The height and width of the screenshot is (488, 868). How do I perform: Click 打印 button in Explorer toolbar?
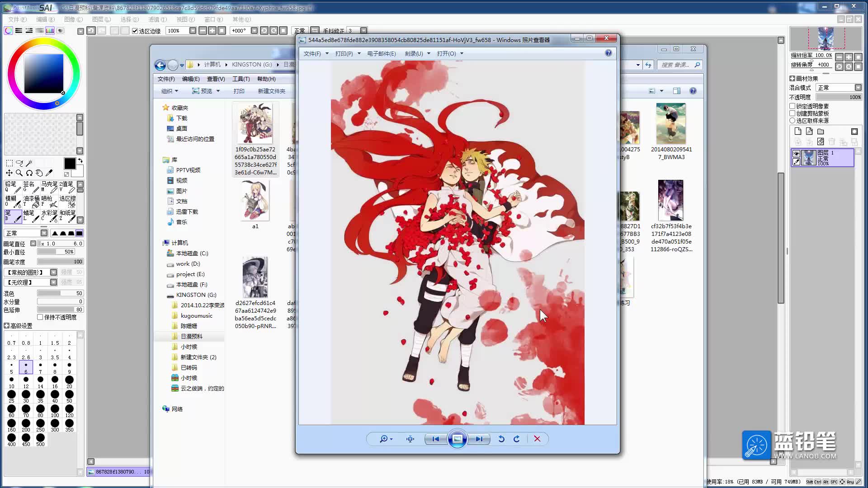coord(239,91)
